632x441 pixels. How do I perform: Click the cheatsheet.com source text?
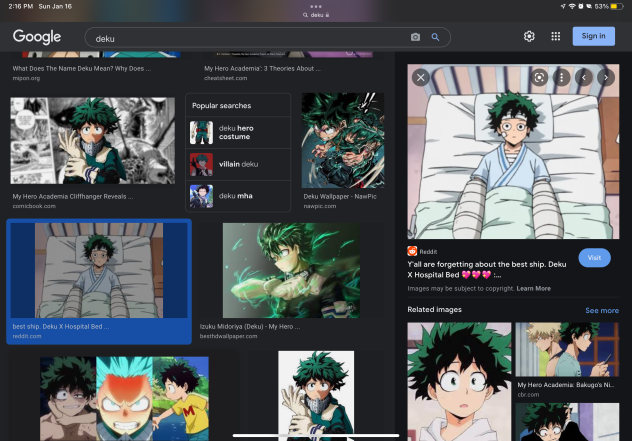pyautogui.click(x=225, y=78)
